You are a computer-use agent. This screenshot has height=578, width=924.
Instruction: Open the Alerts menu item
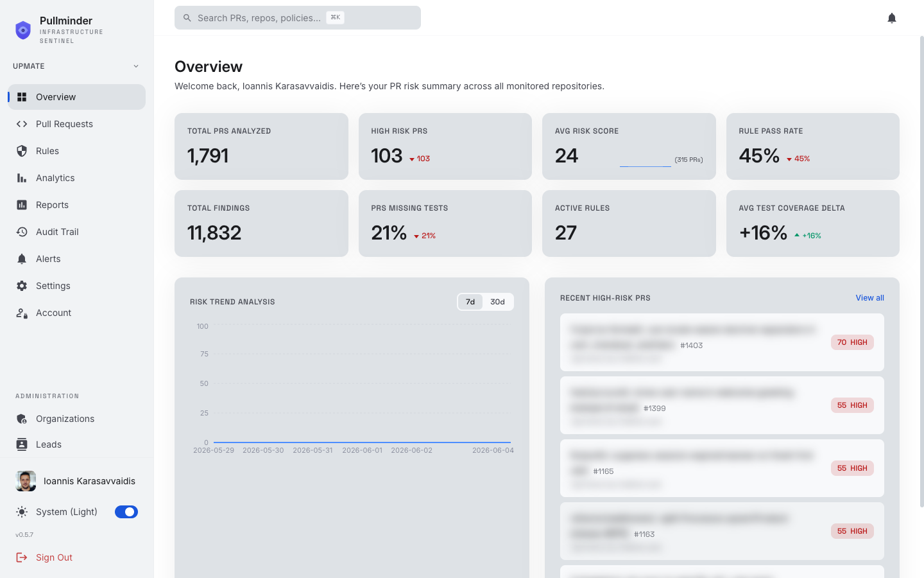pos(77,259)
